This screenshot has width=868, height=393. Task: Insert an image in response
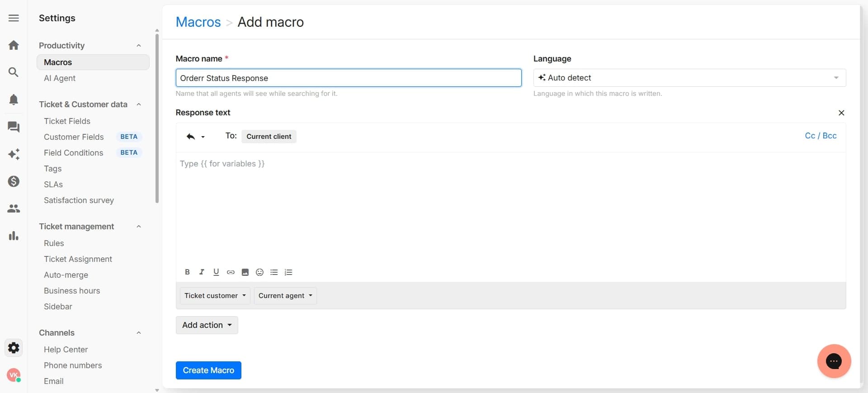coord(245,272)
